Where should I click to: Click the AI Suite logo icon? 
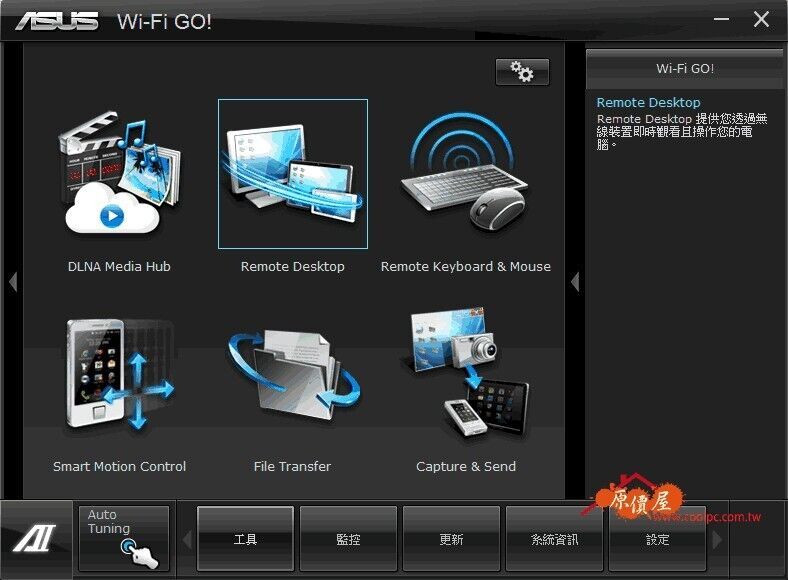35,538
